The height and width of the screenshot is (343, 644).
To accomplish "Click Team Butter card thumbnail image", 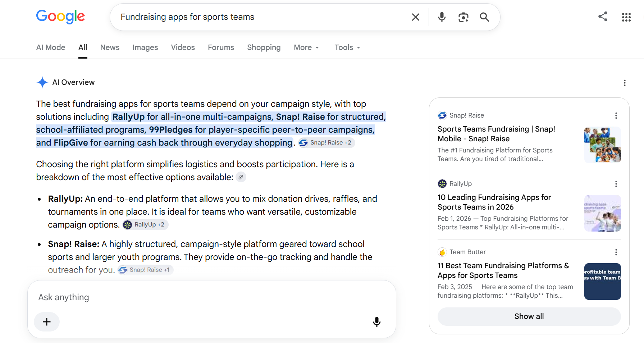I will [603, 282].
